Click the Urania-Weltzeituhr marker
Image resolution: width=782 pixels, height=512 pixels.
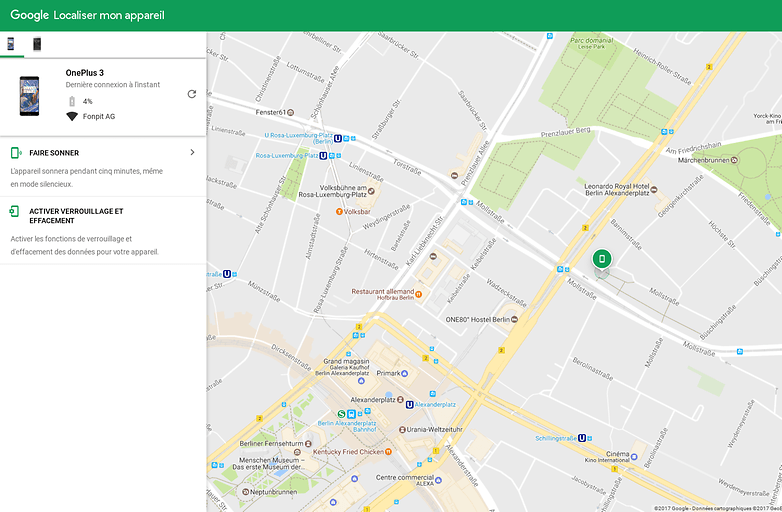[x=402, y=429]
